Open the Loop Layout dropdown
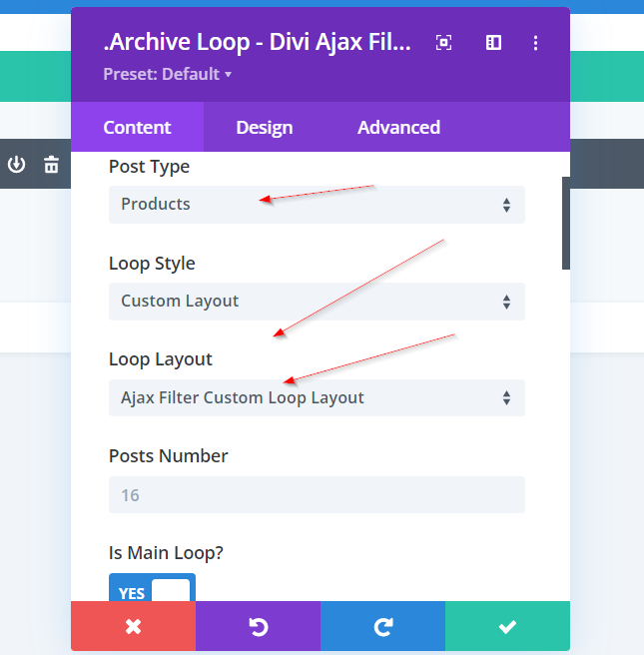The image size is (644, 655). click(317, 398)
